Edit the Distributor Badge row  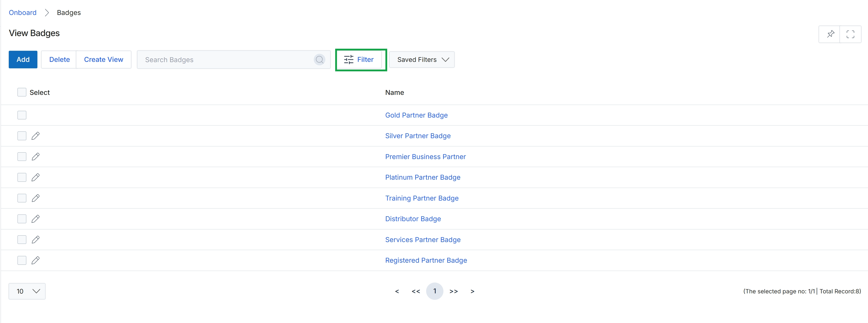click(35, 219)
